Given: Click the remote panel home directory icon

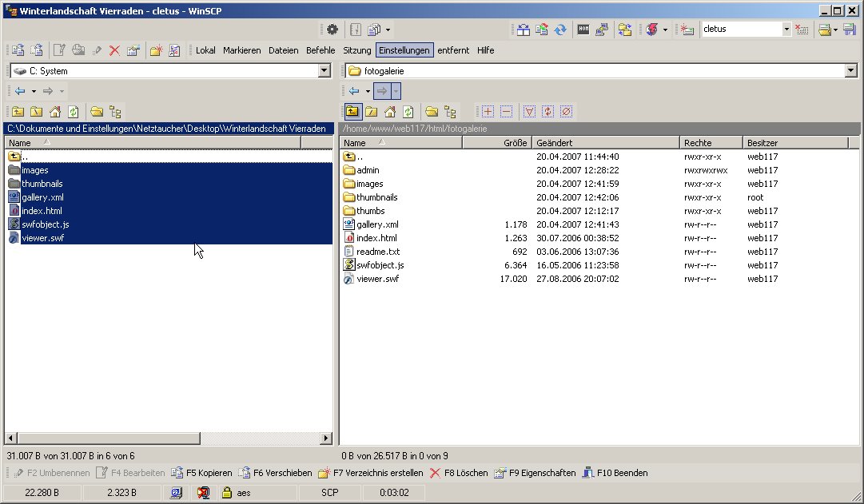Looking at the screenshot, I should [x=390, y=112].
